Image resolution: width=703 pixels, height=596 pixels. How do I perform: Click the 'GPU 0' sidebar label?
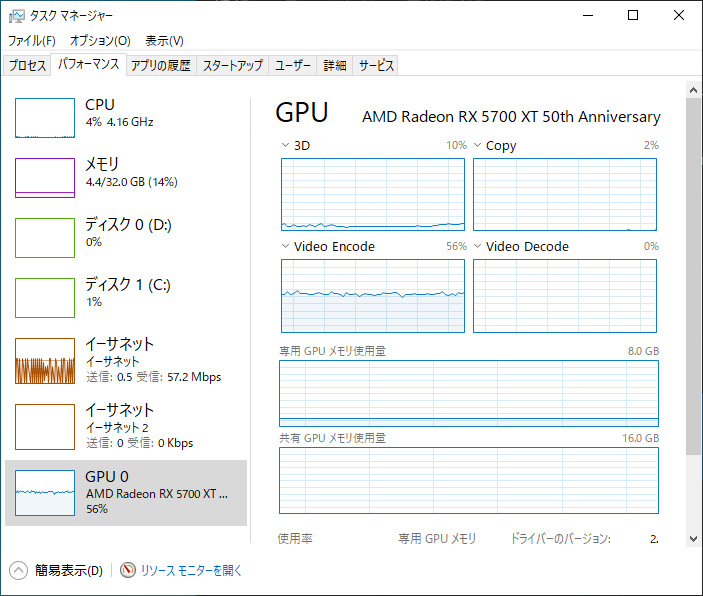tap(107, 476)
